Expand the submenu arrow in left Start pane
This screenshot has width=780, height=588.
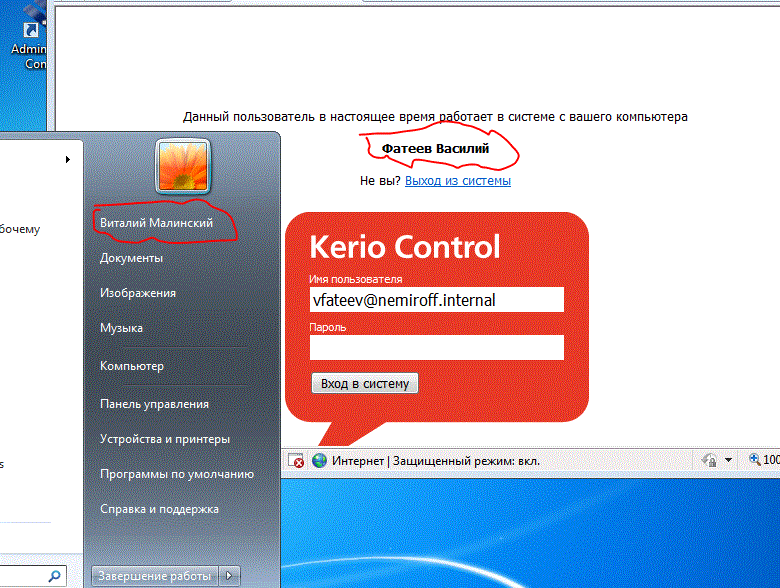coord(68,159)
